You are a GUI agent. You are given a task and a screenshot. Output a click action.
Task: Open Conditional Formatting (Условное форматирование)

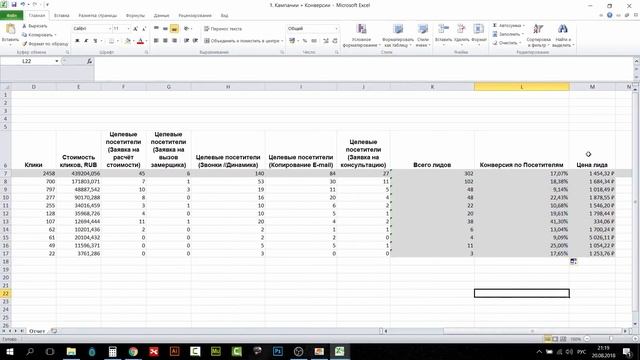[361, 36]
